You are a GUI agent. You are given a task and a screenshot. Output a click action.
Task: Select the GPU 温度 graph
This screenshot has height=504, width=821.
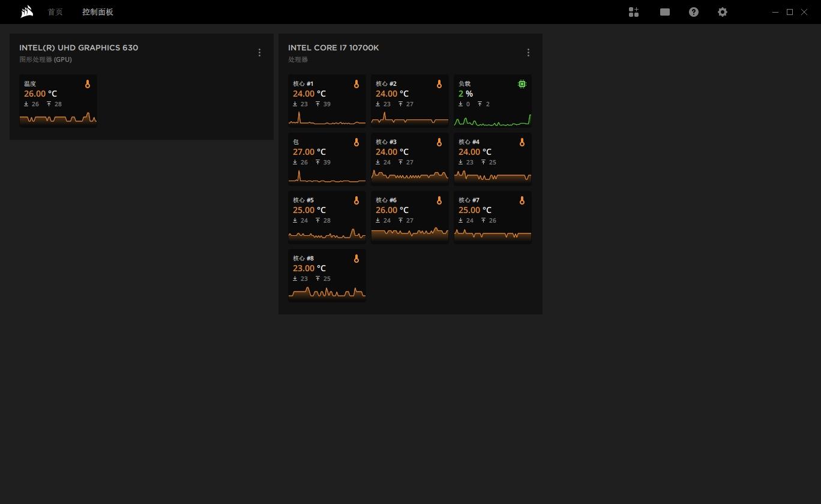tap(58, 118)
